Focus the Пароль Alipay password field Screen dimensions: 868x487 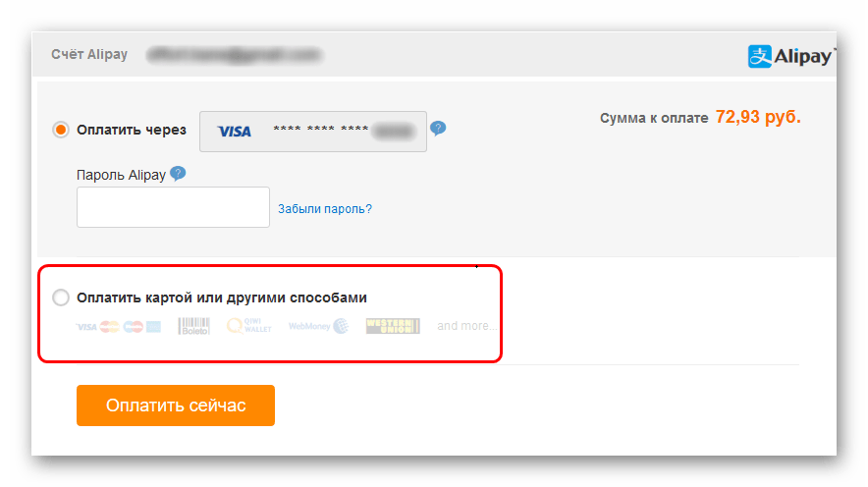pyautogui.click(x=173, y=207)
